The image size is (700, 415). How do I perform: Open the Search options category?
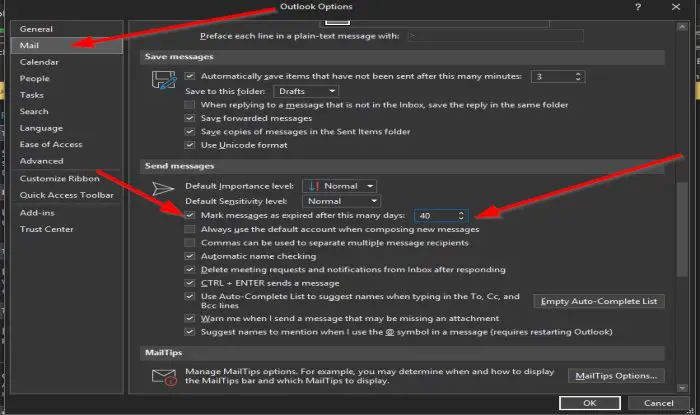(x=67, y=112)
